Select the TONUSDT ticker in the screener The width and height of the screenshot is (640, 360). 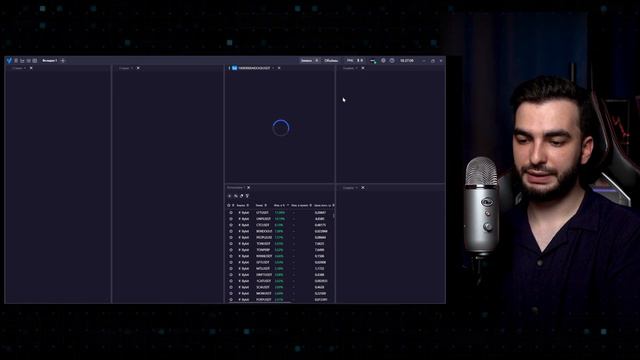(263, 244)
